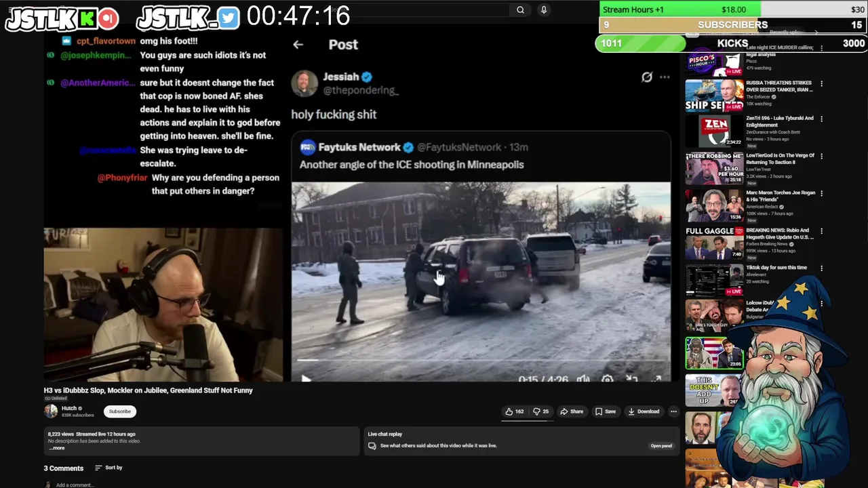Click the Hutch channel name
Viewport: 868px width, 488px height.
click(x=69, y=408)
